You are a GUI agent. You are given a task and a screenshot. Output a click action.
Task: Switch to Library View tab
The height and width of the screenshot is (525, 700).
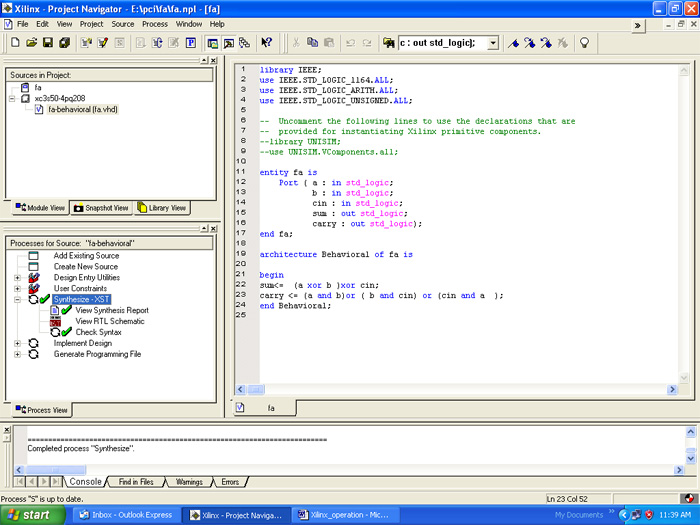pyautogui.click(x=162, y=208)
